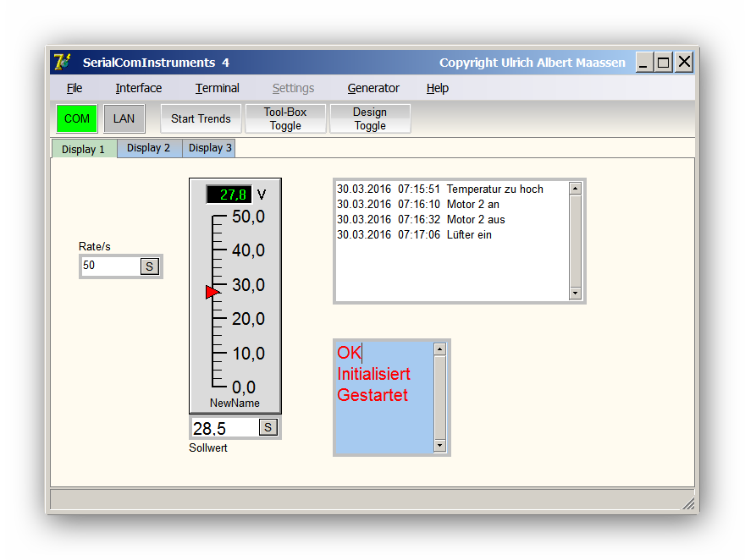Click the resize grip in the status bar corner
The height and width of the screenshot is (560, 745).
point(688,503)
